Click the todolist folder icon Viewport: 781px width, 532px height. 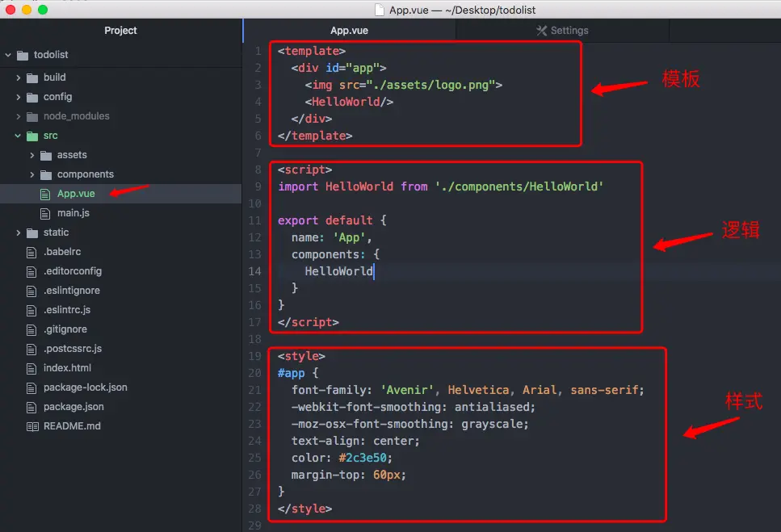[23, 55]
